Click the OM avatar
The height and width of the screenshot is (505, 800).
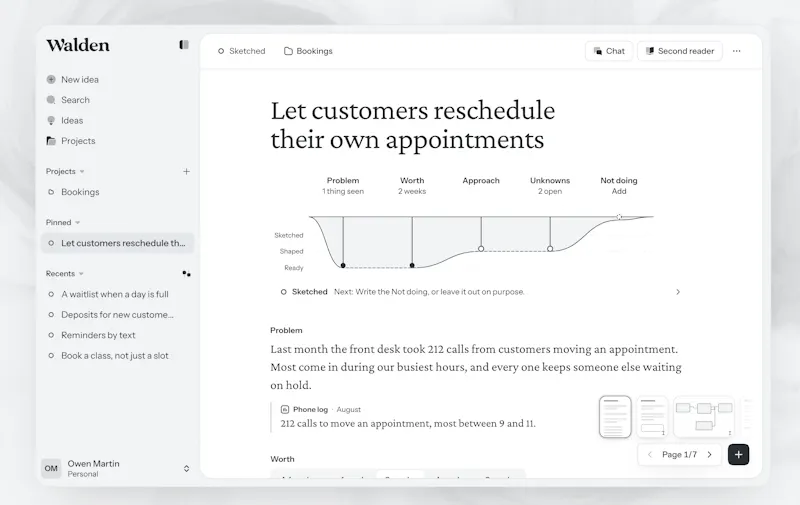click(x=51, y=468)
